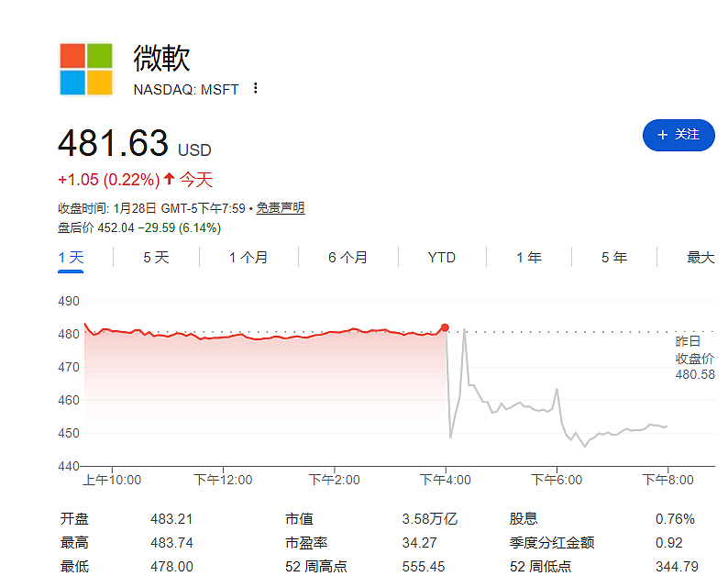Screen dimensions: 728x587
Task: Click the red closing-price marker dot on the chart
Action: pyautogui.click(x=445, y=327)
